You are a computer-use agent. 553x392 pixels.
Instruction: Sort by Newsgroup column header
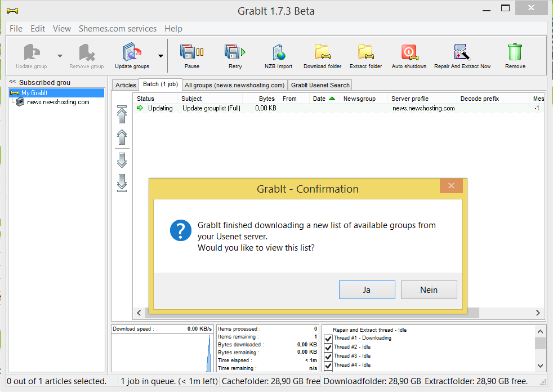[363, 99]
